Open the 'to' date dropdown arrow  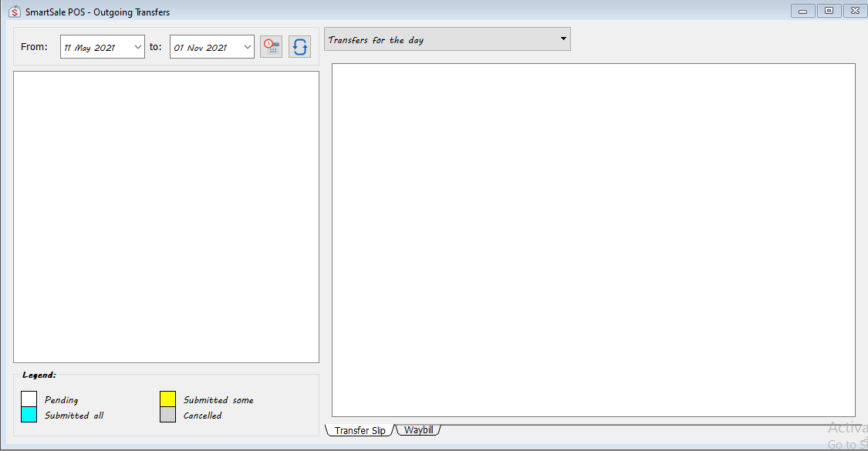[x=248, y=47]
